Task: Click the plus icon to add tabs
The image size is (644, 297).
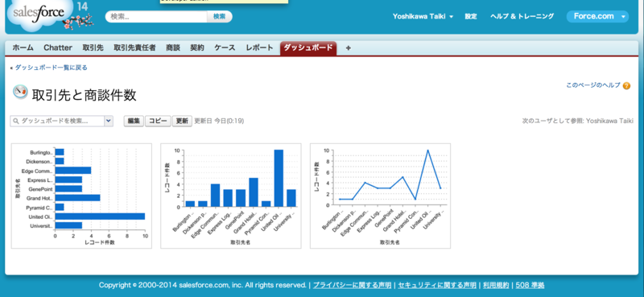Action: pos(349,48)
